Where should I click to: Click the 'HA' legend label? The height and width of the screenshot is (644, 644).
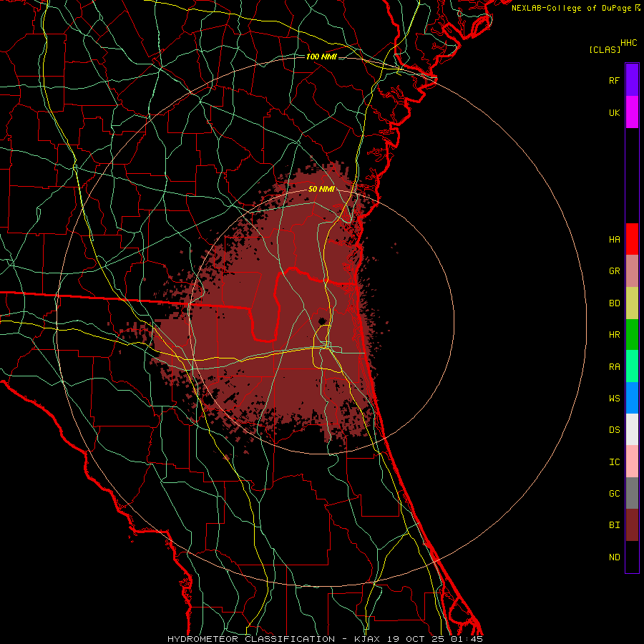point(614,239)
